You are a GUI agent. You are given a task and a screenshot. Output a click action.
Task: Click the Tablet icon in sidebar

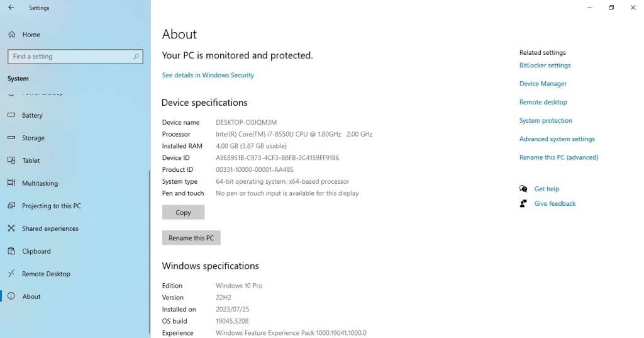click(x=11, y=161)
